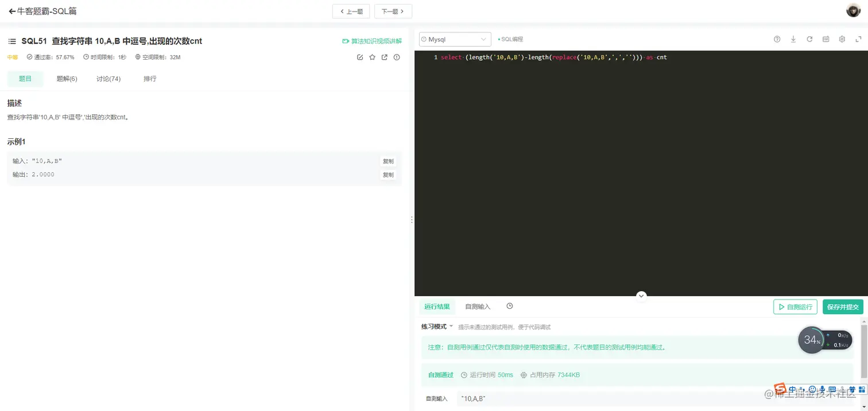
Task: Open the editor settings gear icon
Action: tap(842, 39)
